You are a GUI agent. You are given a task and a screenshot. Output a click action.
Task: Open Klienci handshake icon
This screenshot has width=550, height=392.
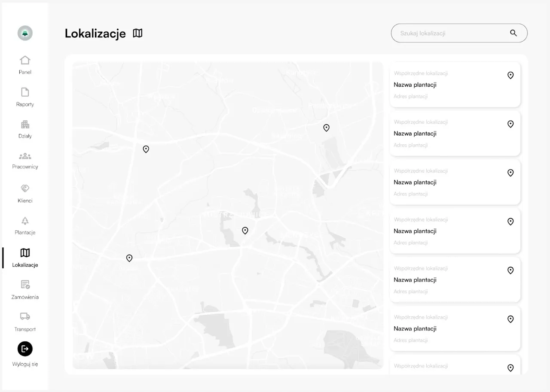click(25, 188)
